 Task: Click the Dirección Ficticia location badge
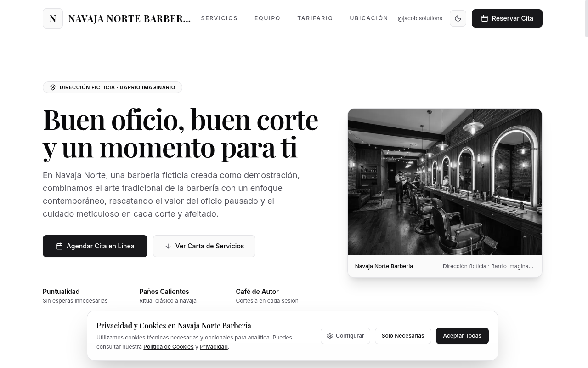[113, 87]
